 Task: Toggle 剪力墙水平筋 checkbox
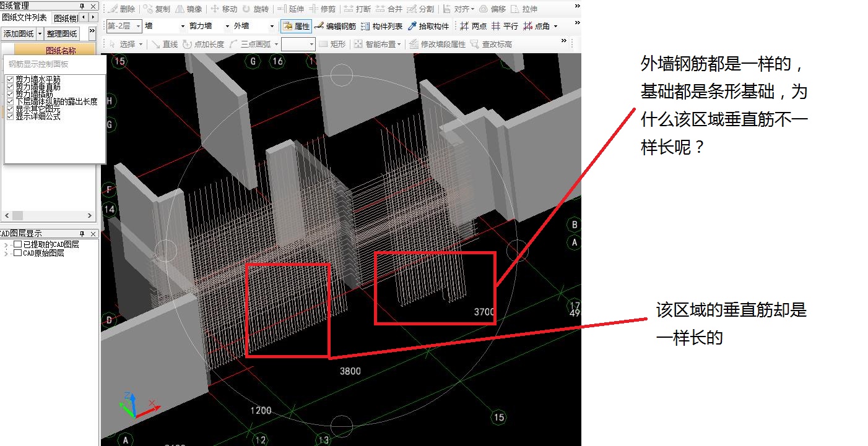click(10, 80)
